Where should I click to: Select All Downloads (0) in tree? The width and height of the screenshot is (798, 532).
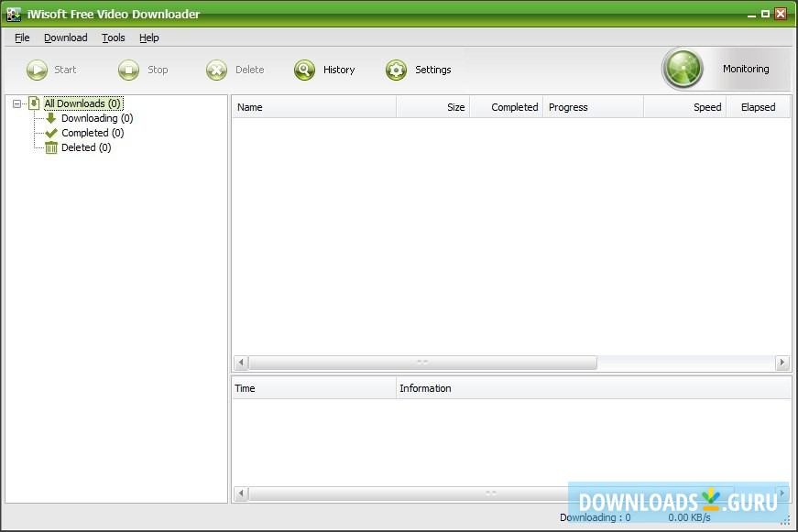coord(83,103)
